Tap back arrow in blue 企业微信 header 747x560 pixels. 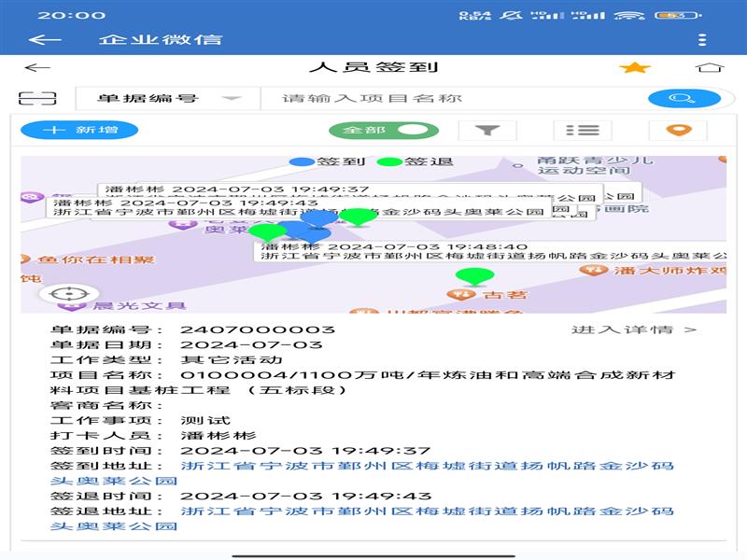pyautogui.click(x=44, y=39)
